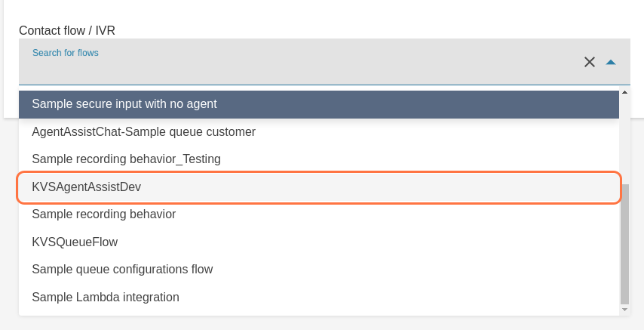Collapse the flow list with the blue caret
The height and width of the screenshot is (330, 644).
[611, 62]
